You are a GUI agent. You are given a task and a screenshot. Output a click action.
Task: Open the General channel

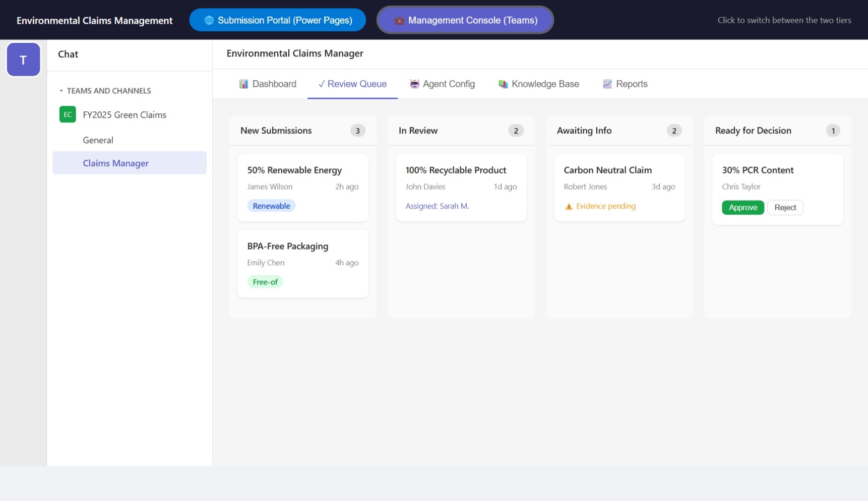[98, 140]
